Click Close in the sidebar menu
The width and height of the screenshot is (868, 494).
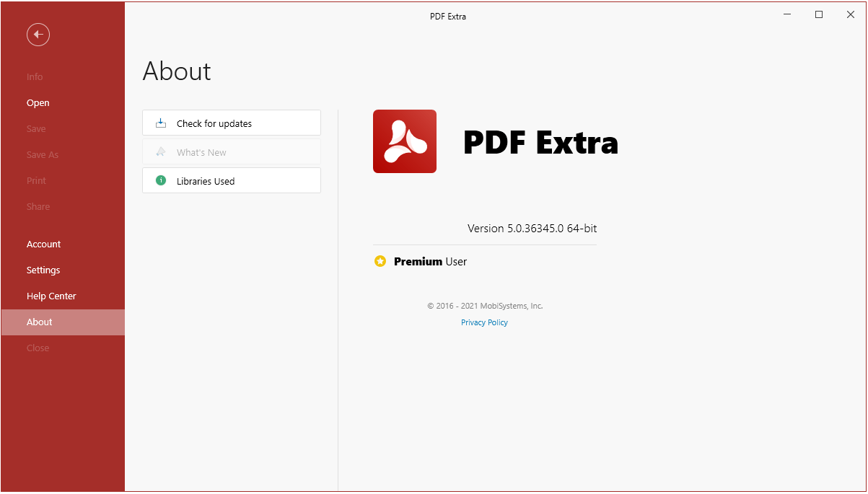(63, 348)
